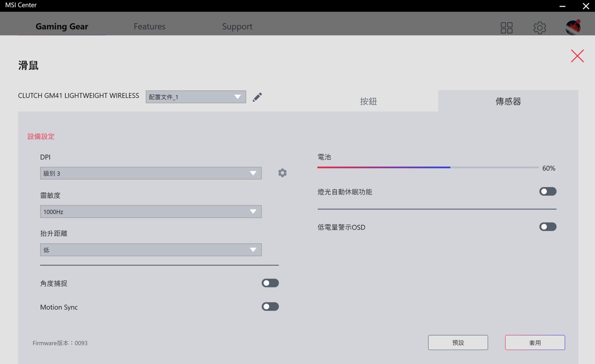Screen dimensions: 595x364
Task: Switch to the Features tab
Action: pyautogui.click(x=150, y=27)
